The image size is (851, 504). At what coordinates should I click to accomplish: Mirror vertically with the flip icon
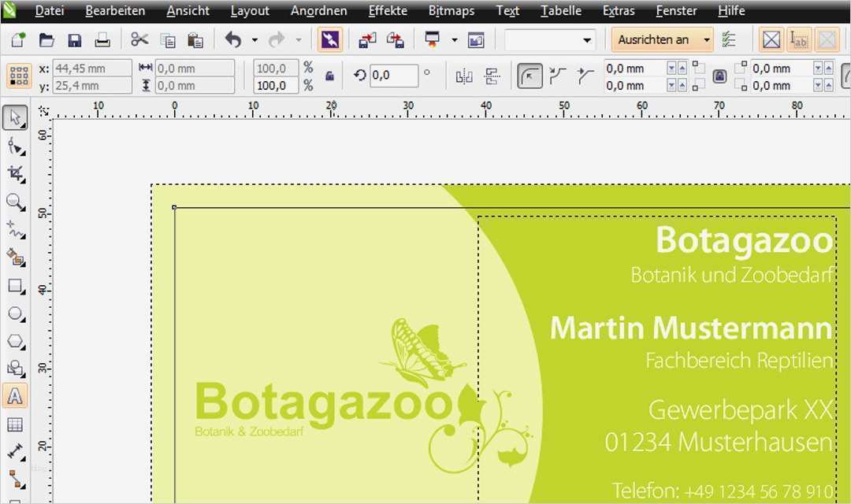coord(492,76)
